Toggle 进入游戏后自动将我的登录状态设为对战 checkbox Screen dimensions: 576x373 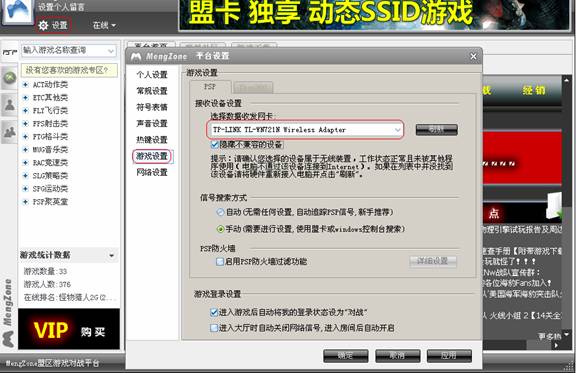(x=214, y=312)
